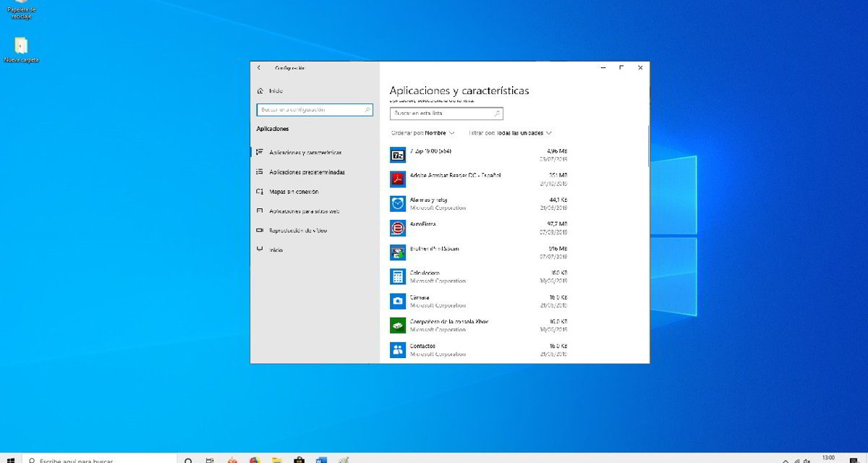Go back with the Configuración back arrow
The image size is (868, 463).
pyautogui.click(x=259, y=67)
